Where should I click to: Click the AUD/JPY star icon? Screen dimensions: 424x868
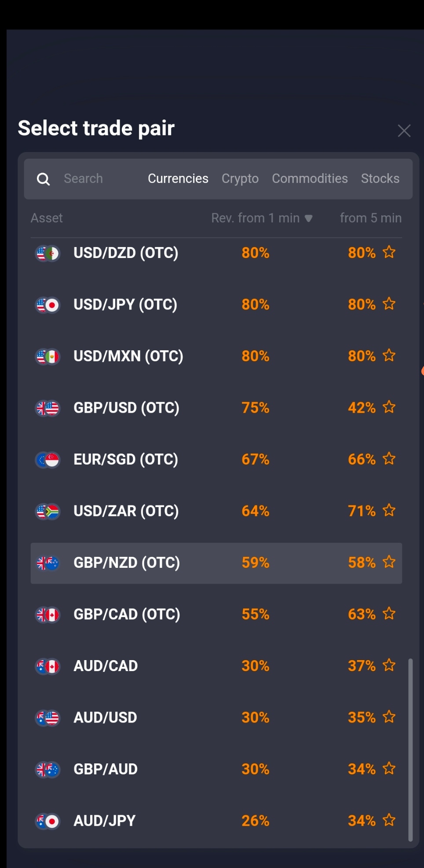389,820
